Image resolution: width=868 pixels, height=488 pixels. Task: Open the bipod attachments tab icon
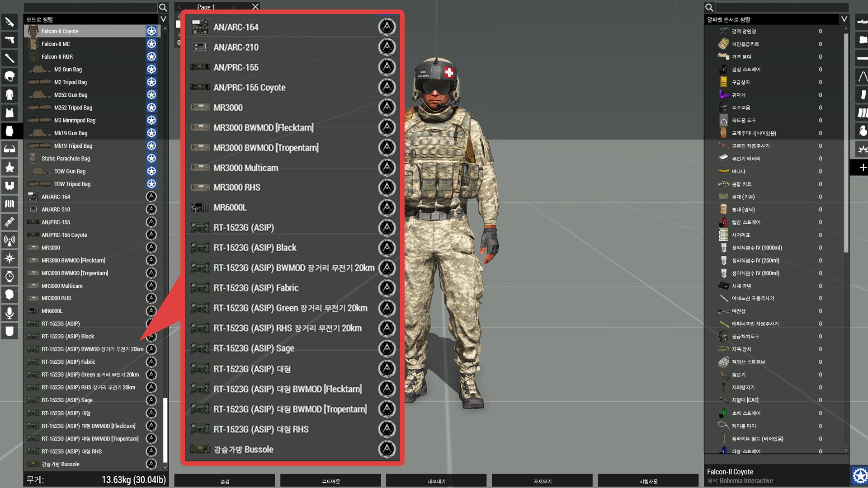[862, 76]
